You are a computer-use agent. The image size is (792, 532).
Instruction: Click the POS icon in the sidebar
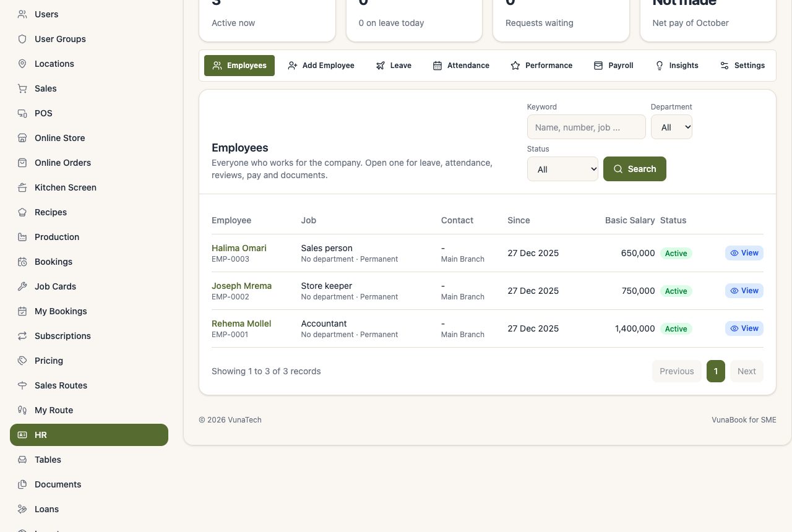pyautogui.click(x=22, y=113)
